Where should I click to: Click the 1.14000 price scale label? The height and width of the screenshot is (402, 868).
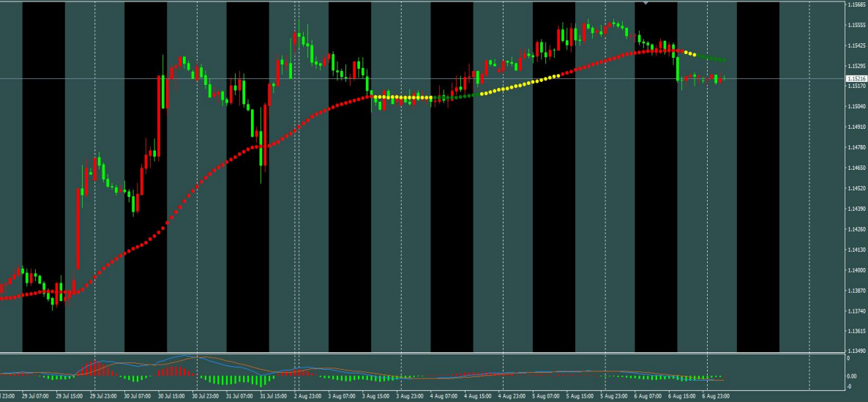[x=856, y=270]
